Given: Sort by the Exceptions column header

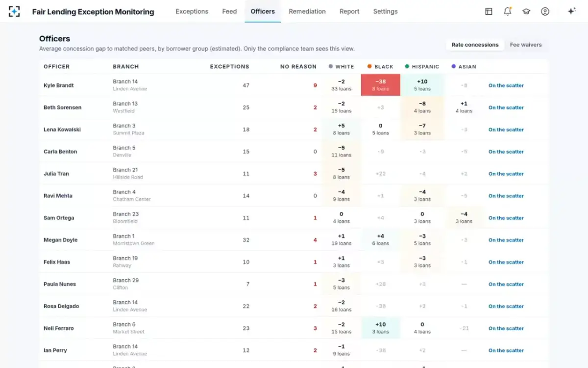Looking at the screenshot, I should tap(229, 67).
